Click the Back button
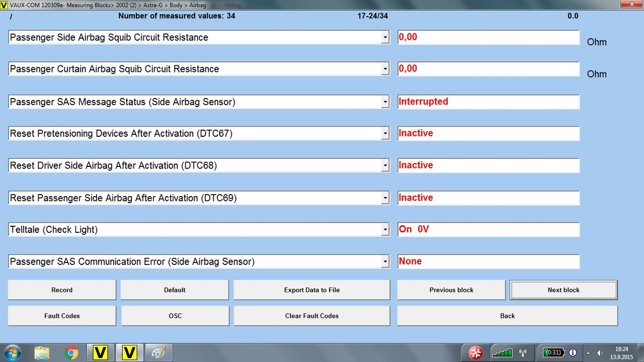This screenshot has width=644, height=362. (x=508, y=316)
